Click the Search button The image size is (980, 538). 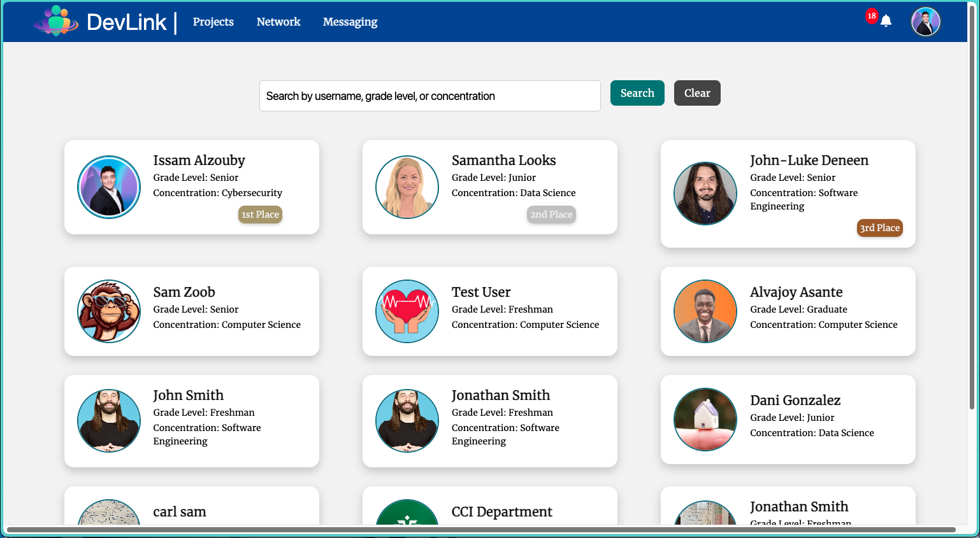point(637,93)
